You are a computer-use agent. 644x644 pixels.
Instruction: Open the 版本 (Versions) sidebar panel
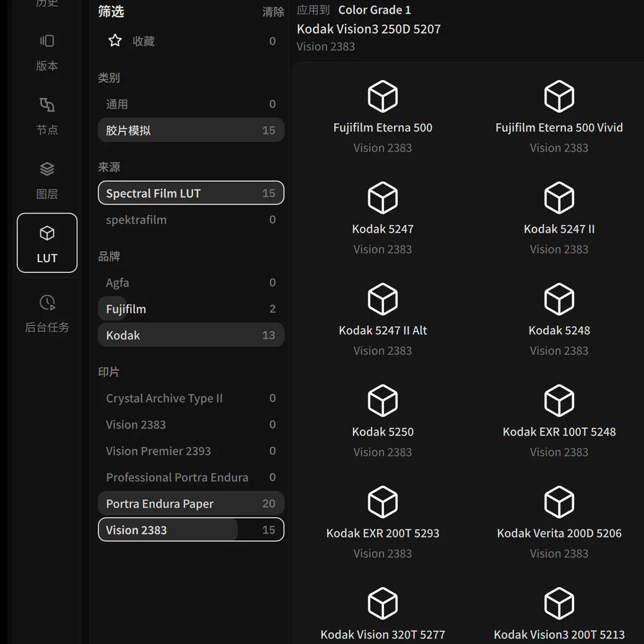click(47, 53)
